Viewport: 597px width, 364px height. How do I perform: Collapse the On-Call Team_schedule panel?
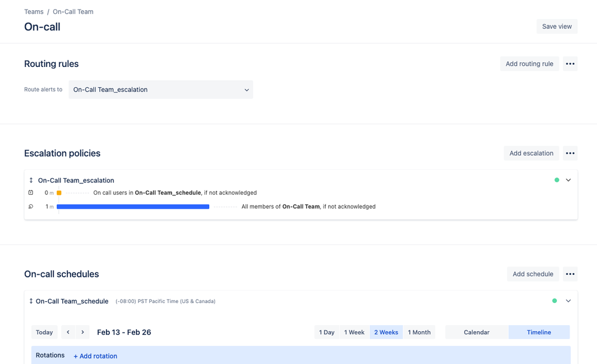pos(568,301)
